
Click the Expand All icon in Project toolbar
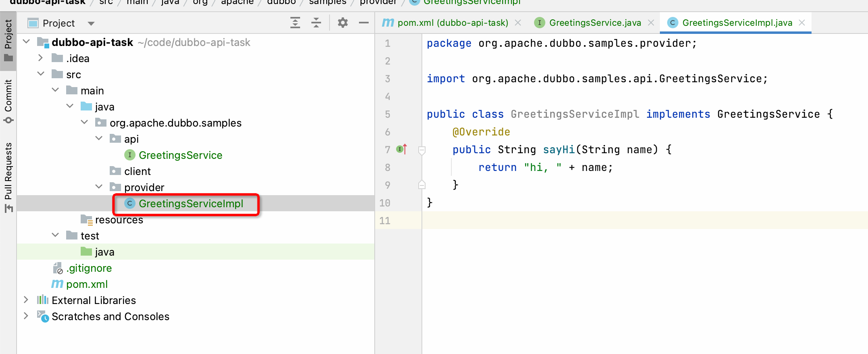point(295,23)
